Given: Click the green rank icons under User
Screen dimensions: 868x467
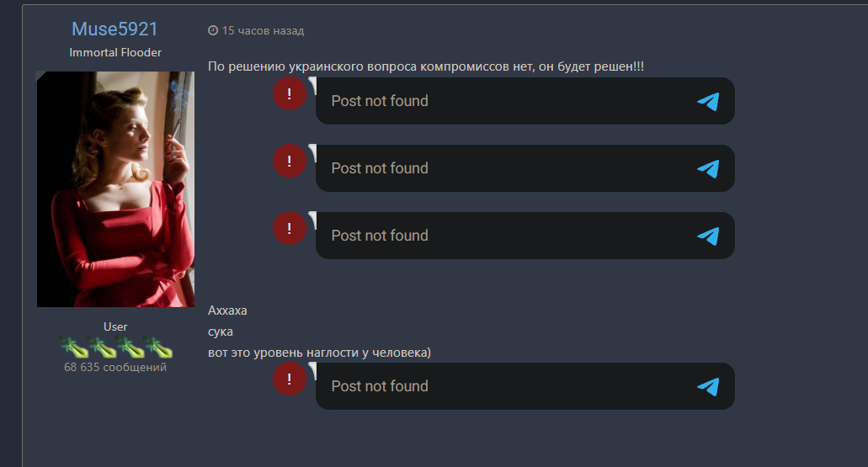Looking at the screenshot, I should coord(115,347).
